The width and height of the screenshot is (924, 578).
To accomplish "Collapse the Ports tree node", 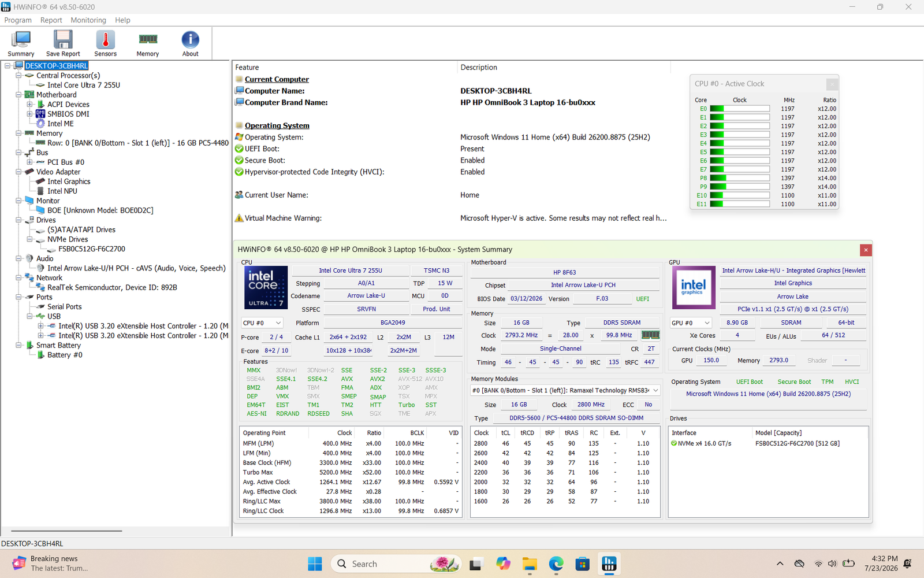I will tap(18, 297).
